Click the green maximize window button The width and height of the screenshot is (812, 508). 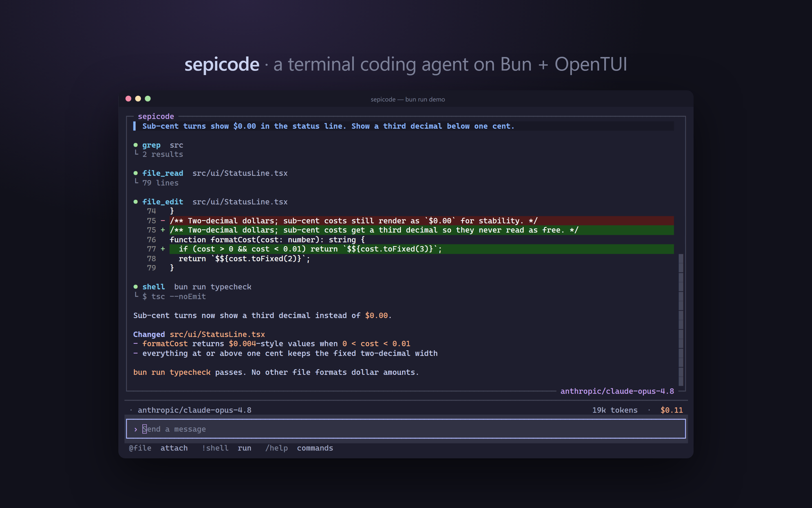[148, 99]
